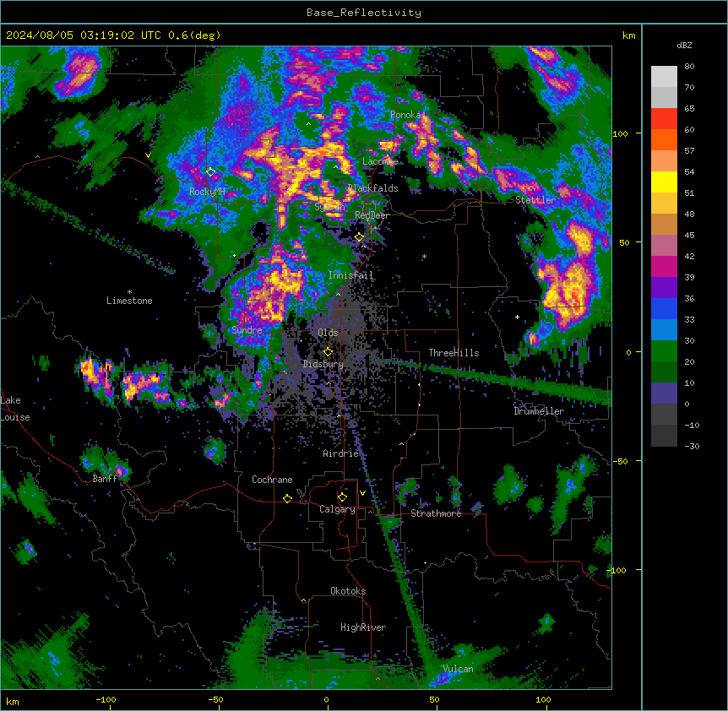Click the RockyMH label
728x711 pixels.
click(207, 192)
